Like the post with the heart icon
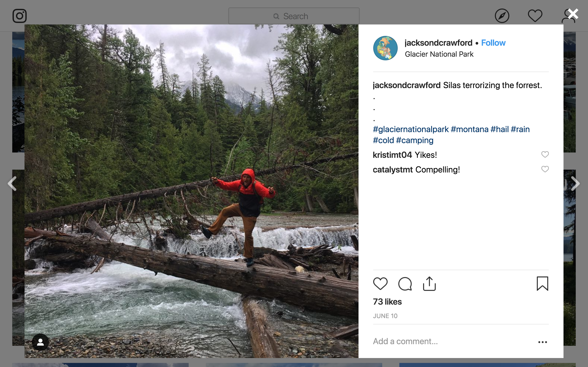This screenshot has height=367, width=588. [x=380, y=283]
